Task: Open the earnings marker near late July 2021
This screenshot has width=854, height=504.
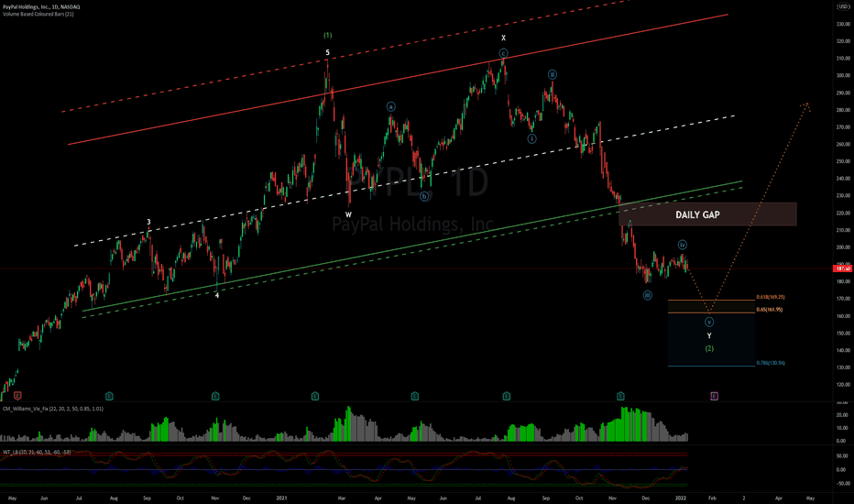Action: click(x=507, y=396)
